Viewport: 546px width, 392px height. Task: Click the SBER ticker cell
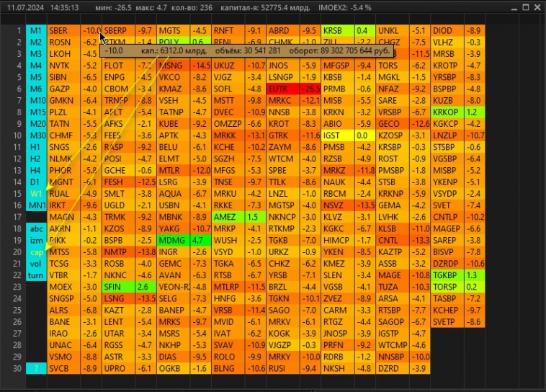pyautogui.click(x=63, y=31)
